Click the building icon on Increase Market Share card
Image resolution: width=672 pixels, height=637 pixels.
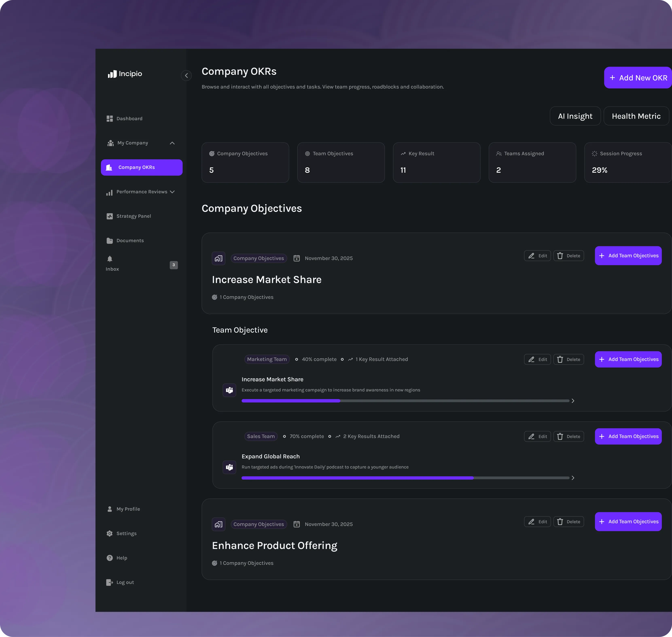coord(218,258)
